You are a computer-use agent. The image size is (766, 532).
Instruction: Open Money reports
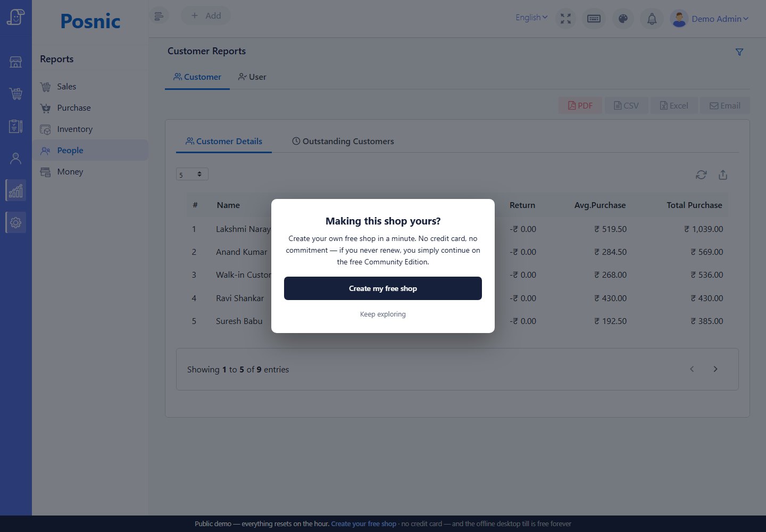tap(90, 171)
